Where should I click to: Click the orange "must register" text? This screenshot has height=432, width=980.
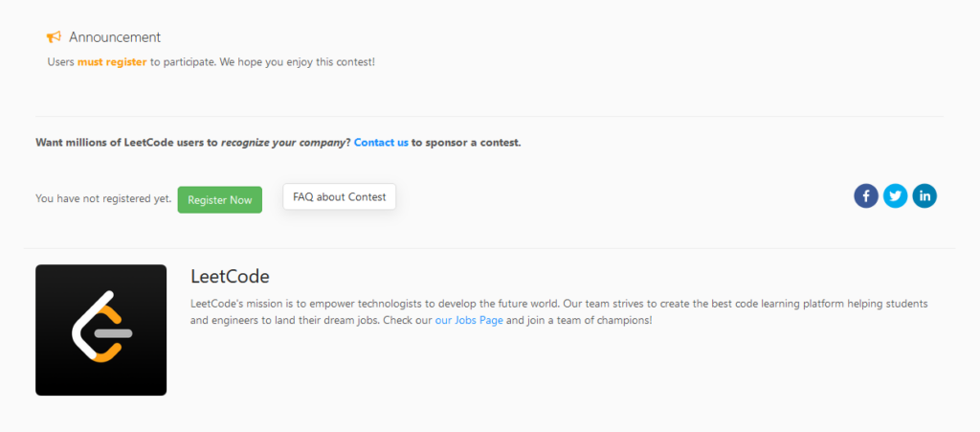point(112,62)
